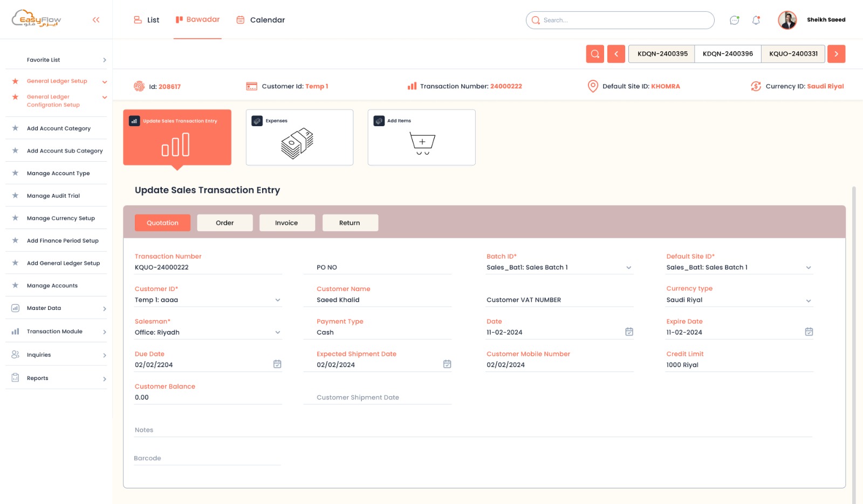Click the orange search button beside record tabs
The height and width of the screenshot is (504, 863).
pyautogui.click(x=595, y=54)
